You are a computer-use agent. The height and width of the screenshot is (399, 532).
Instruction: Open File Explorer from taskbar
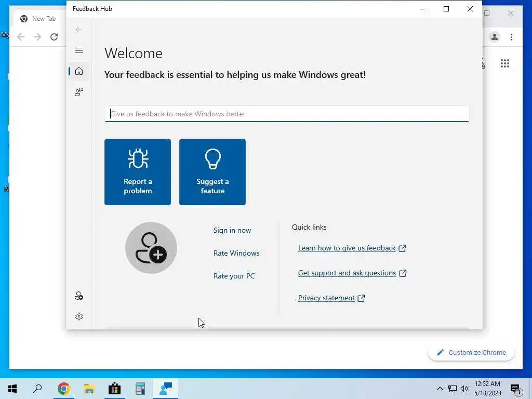(89, 389)
